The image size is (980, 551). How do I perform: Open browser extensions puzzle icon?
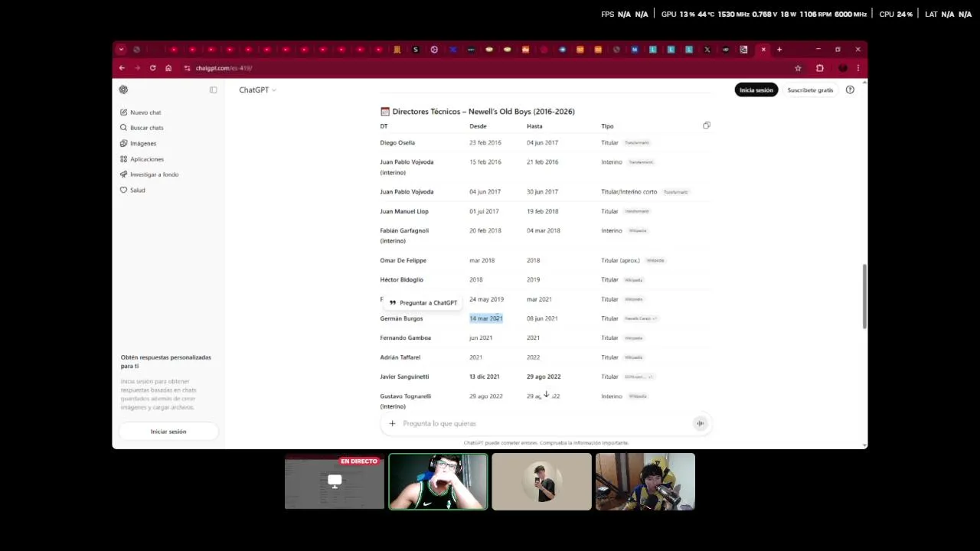click(x=819, y=68)
